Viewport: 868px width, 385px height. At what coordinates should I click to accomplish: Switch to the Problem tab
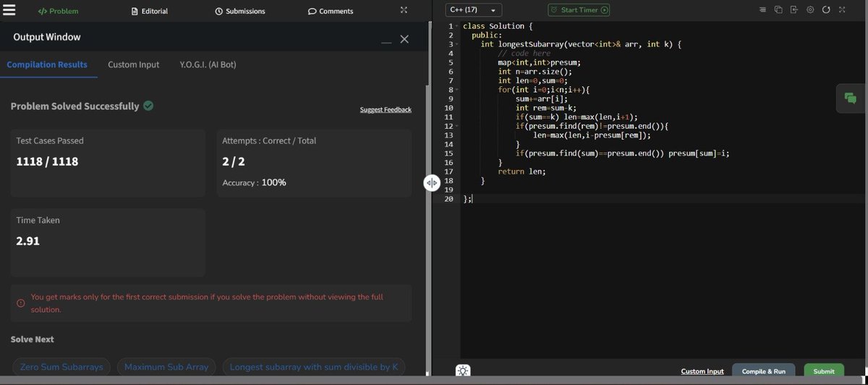pyautogui.click(x=58, y=11)
